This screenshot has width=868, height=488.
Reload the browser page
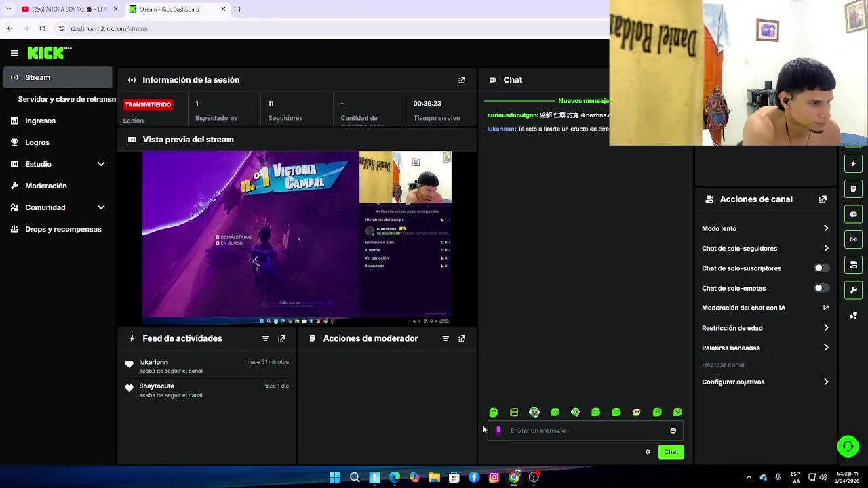(x=42, y=28)
